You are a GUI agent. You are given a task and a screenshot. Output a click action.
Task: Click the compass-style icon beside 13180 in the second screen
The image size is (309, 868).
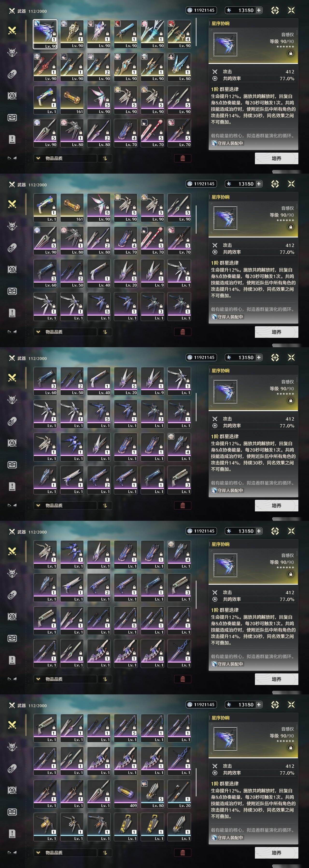click(275, 184)
